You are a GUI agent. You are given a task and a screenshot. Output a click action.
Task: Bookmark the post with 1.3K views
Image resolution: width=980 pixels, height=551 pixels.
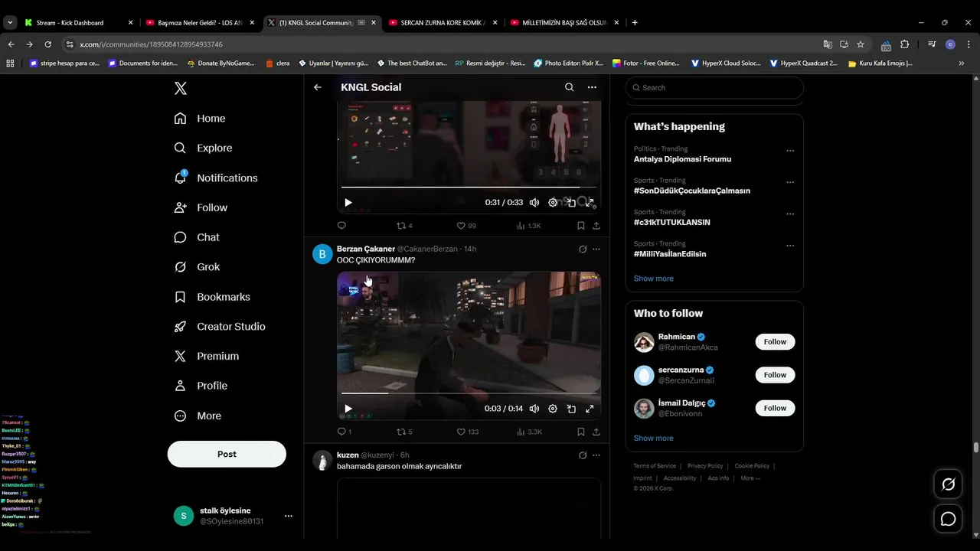581,226
